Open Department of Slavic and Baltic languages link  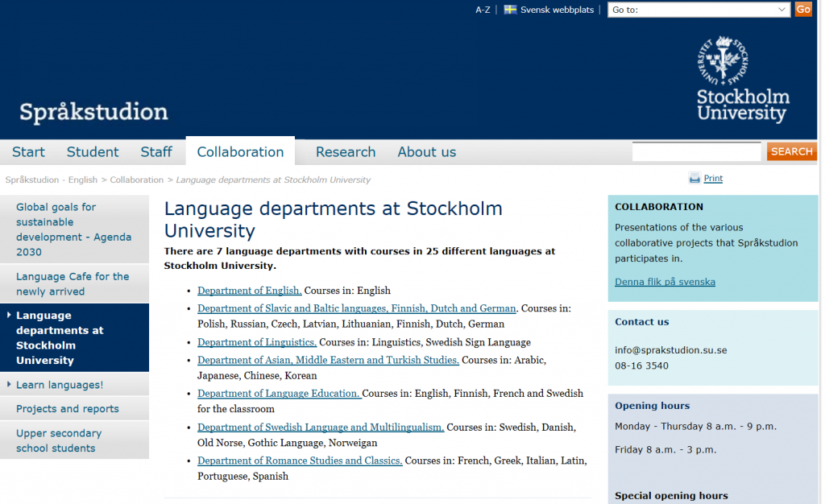[x=357, y=308]
